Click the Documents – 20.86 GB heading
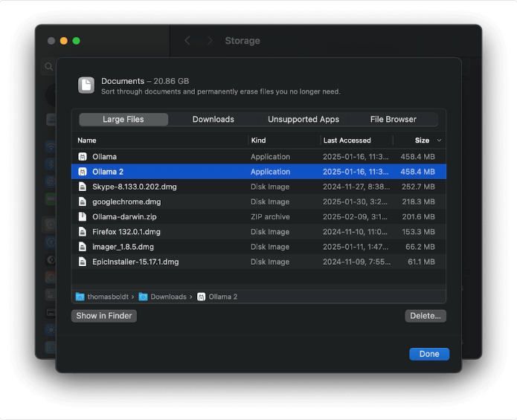The image size is (517, 420). [145, 81]
